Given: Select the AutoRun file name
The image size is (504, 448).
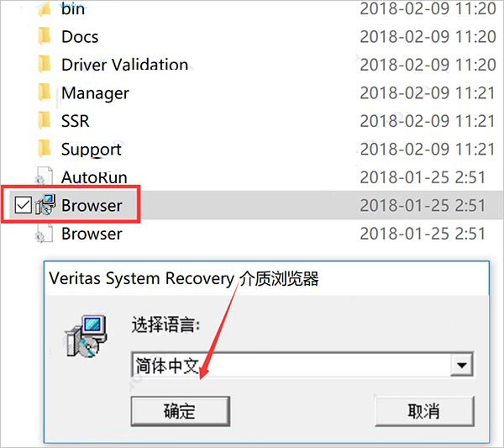Looking at the screenshot, I should (x=94, y=177).
